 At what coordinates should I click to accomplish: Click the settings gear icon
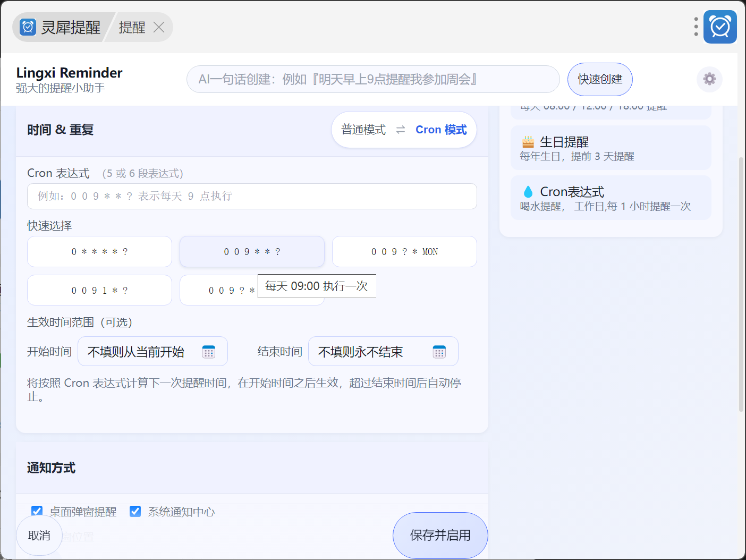pos(709,79)
